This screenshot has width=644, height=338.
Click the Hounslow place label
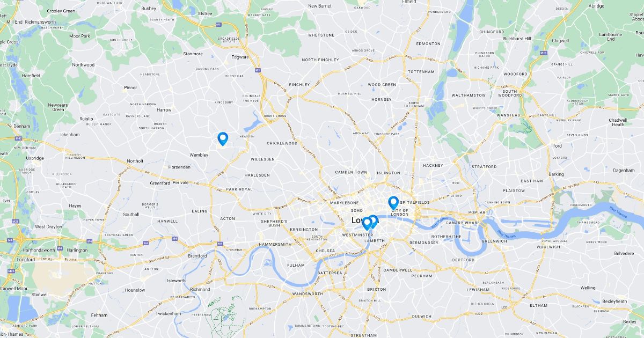(x=135, y=290)
